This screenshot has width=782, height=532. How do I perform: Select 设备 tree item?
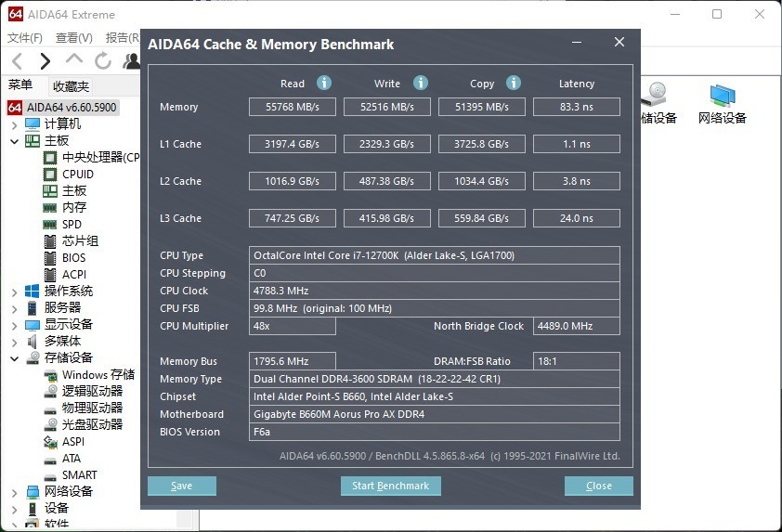pyautogui.click(x=57, y=508)
